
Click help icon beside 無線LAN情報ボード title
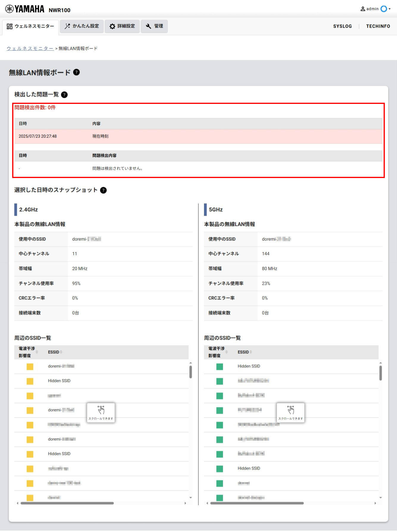pos(76,72)
